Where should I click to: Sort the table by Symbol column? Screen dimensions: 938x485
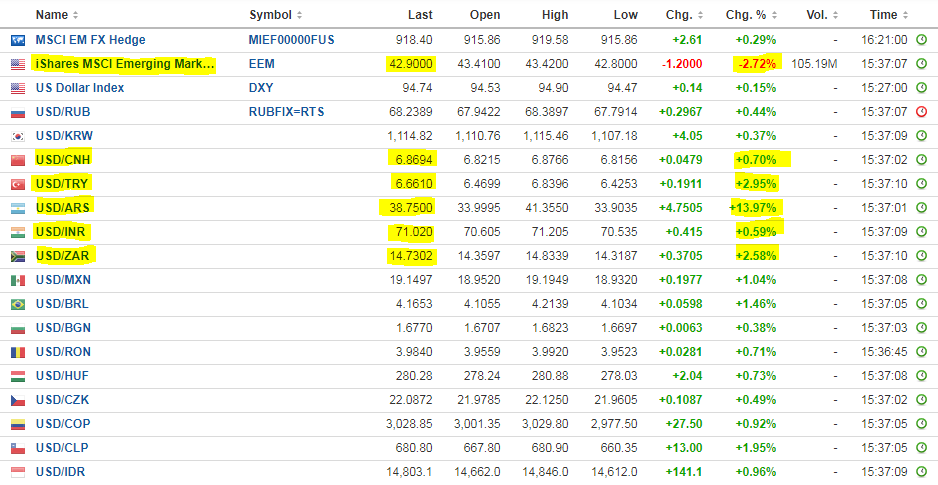click(x=276, y=15)
